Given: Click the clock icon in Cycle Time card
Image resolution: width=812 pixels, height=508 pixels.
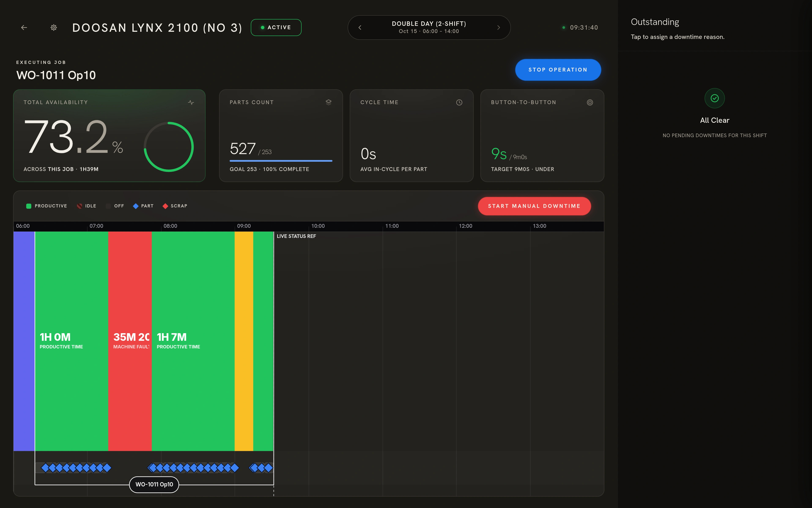Looking at the screenshot, I should (459, 102).
